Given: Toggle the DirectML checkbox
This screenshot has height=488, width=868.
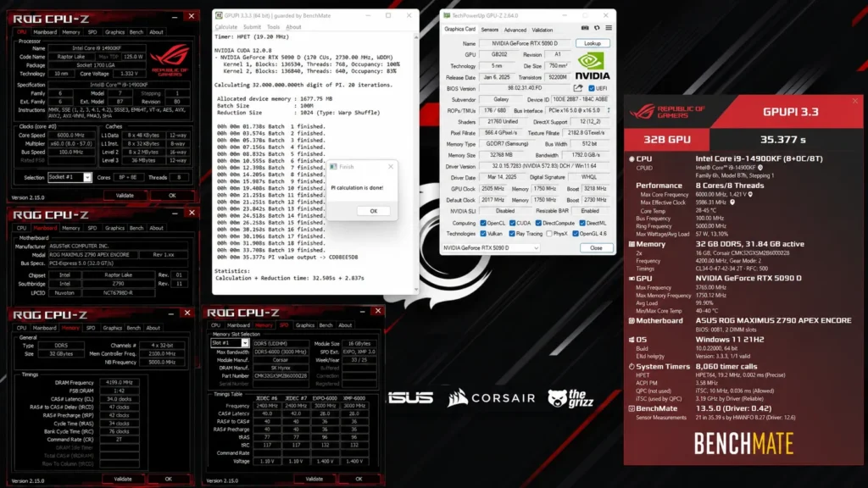Looking at the screenshot, I should (582, 223).
